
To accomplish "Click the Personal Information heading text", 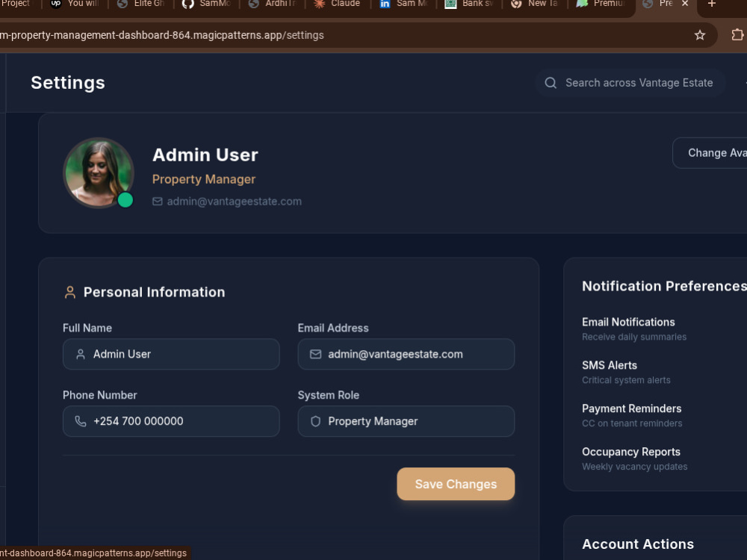I will (x=155, y=293).
